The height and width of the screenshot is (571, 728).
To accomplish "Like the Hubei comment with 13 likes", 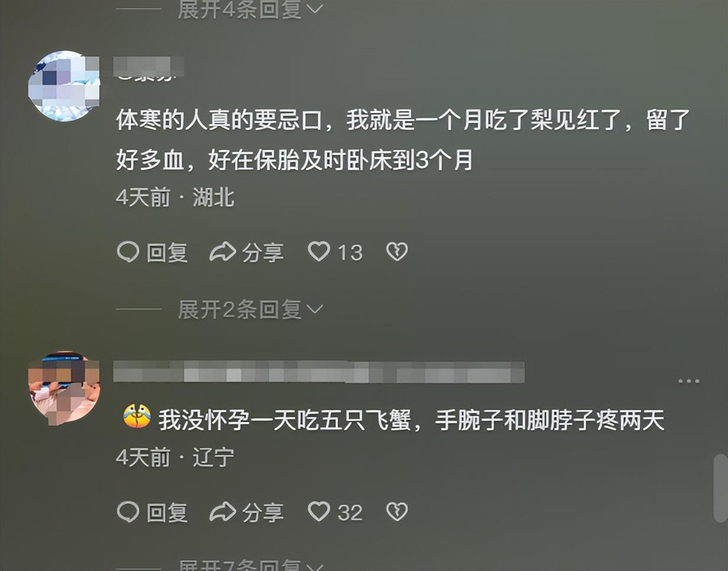I will (x=319, y=252).
